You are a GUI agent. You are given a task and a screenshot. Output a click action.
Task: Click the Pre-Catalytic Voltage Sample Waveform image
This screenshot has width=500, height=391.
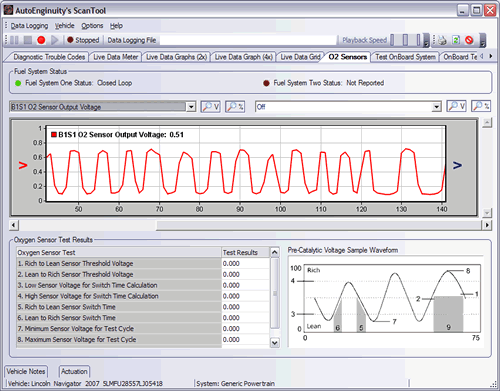386,303
